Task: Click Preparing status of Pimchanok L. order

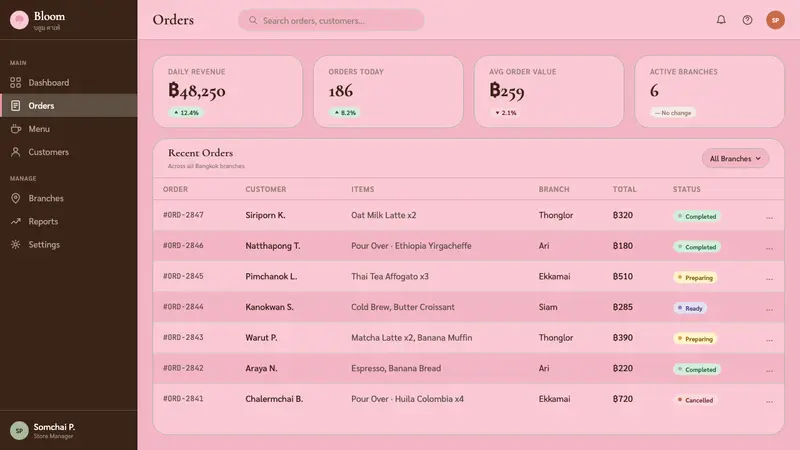Action: click(695, 278)
